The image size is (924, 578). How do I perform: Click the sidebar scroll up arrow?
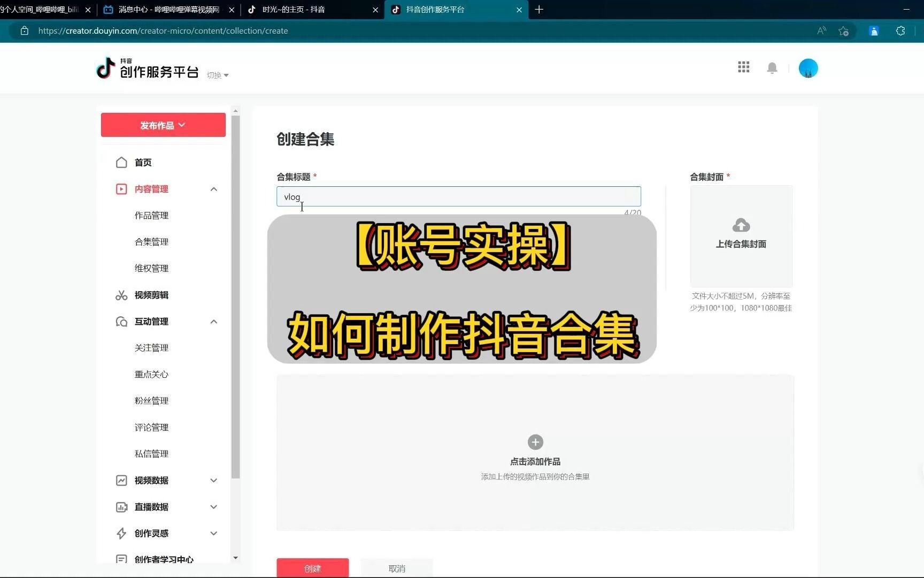click(235, 111)
